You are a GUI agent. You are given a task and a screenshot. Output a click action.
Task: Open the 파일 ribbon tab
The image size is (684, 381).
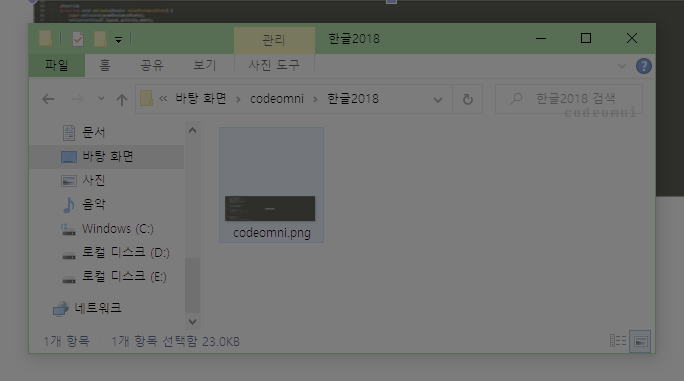57,65
